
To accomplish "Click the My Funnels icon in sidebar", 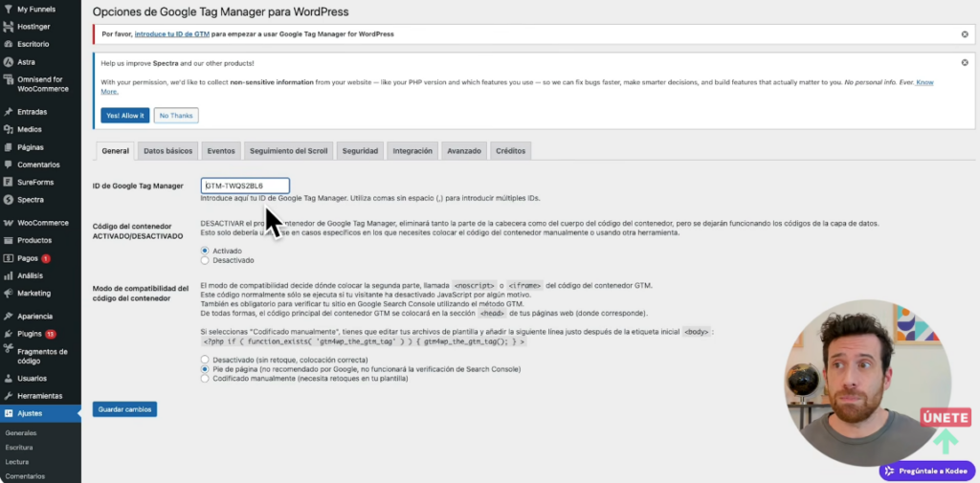I will coord(8,10).
